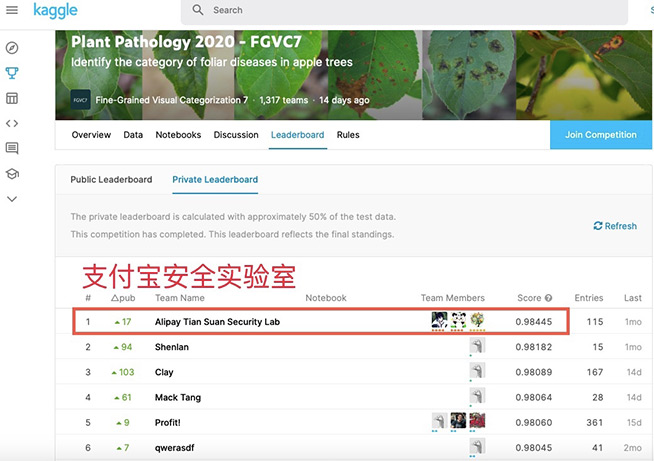Switch to the Overview tab
654x461 pixels.
(91, 135)
